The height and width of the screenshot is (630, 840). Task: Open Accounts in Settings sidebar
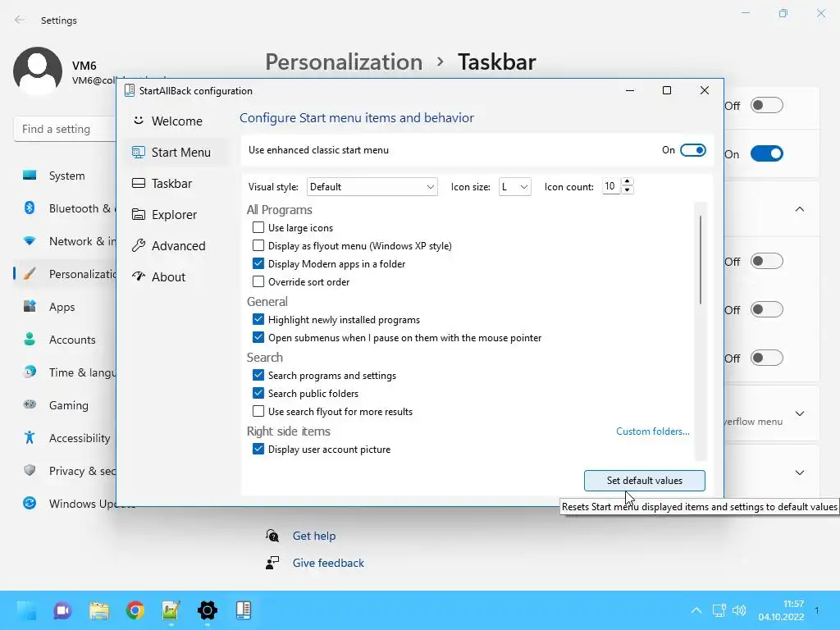(x=66, y=340)
